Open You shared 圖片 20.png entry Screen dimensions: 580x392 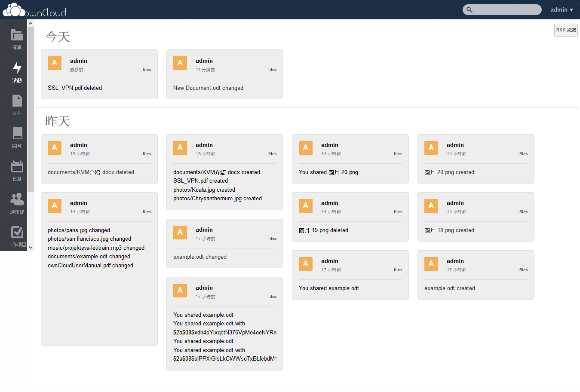pos(328,172)
